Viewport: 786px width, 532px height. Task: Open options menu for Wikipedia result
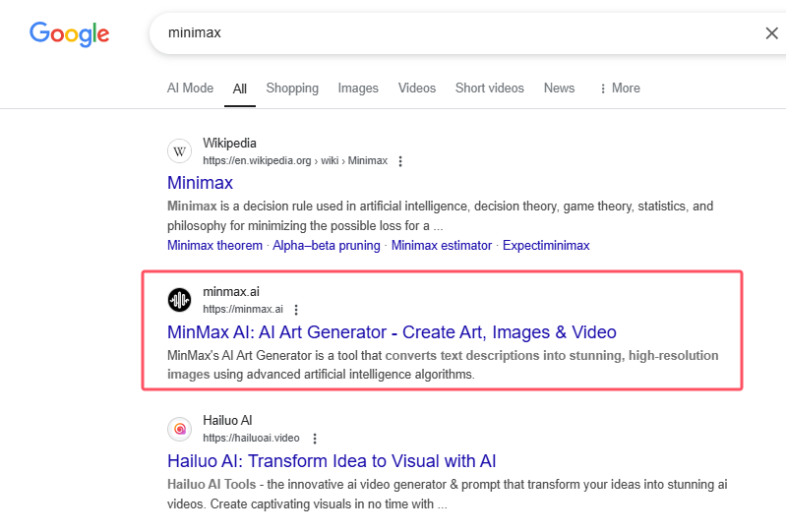[x=400, y=161]
